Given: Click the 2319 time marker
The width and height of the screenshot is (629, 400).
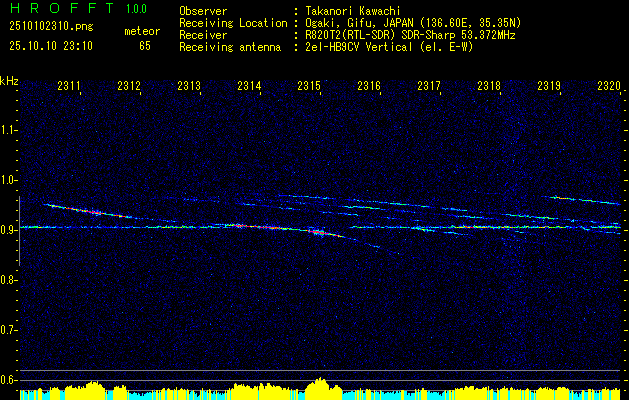Looking at the screenshot, I should point(549,86).
